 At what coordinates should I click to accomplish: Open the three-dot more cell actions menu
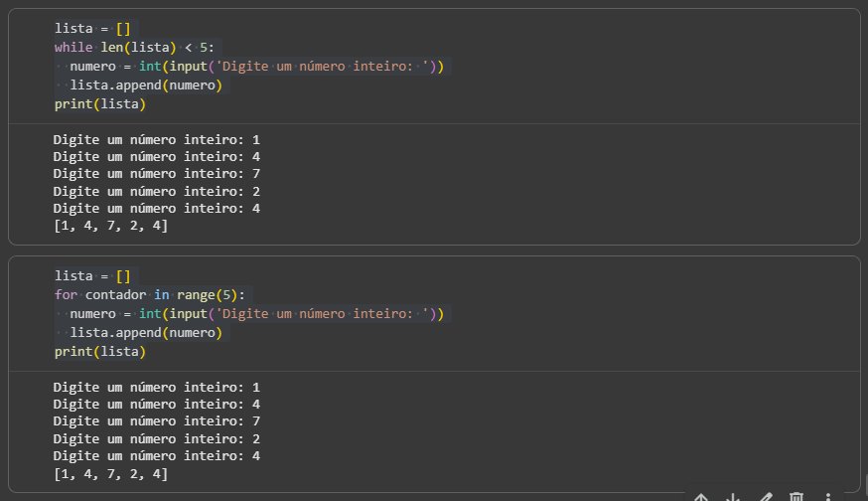828,497
